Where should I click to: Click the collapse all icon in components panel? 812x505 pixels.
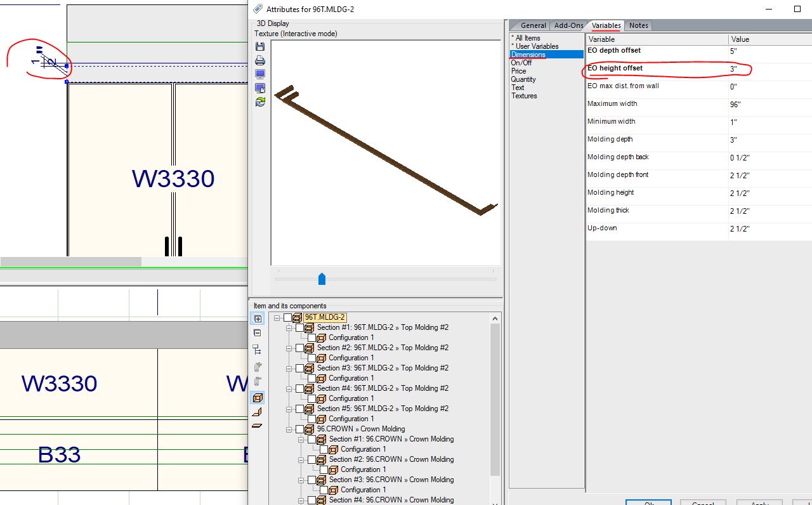click(x=258, y=333)
